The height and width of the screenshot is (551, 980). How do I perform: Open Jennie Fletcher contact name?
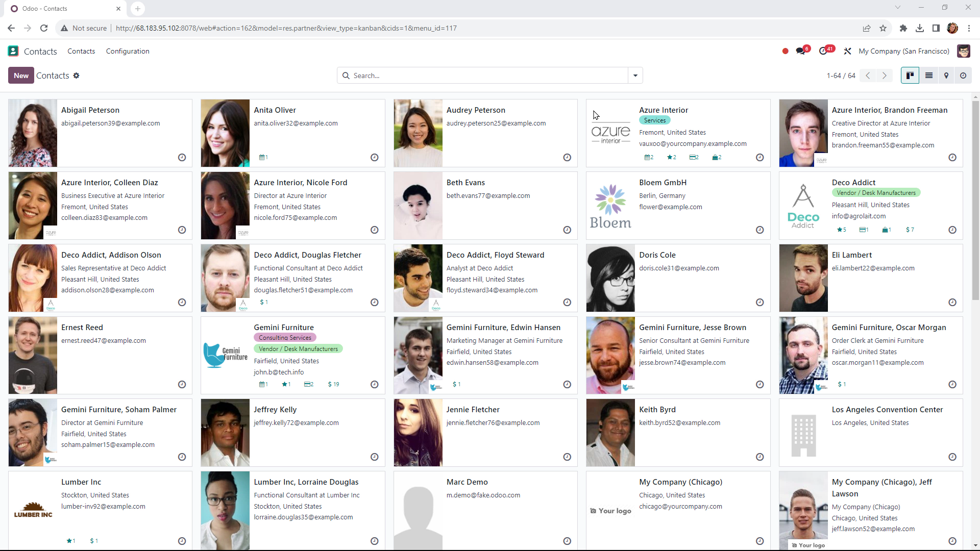tap(473, 410)
